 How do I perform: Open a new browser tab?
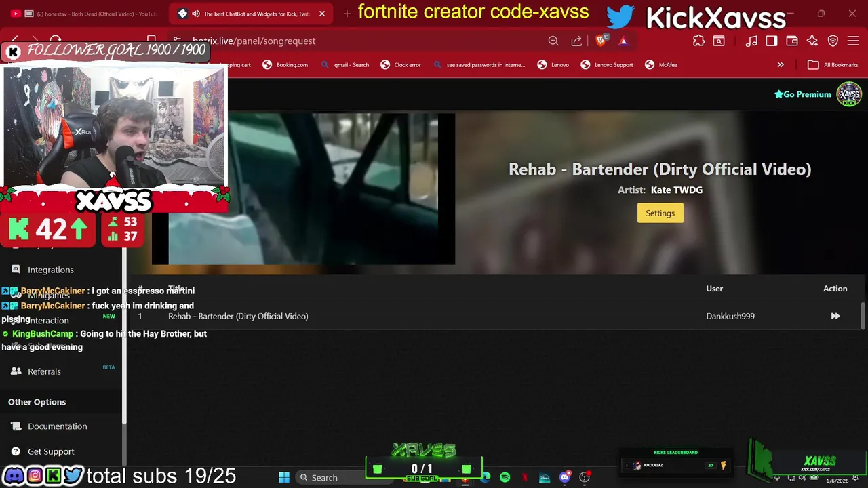point(347,14)
